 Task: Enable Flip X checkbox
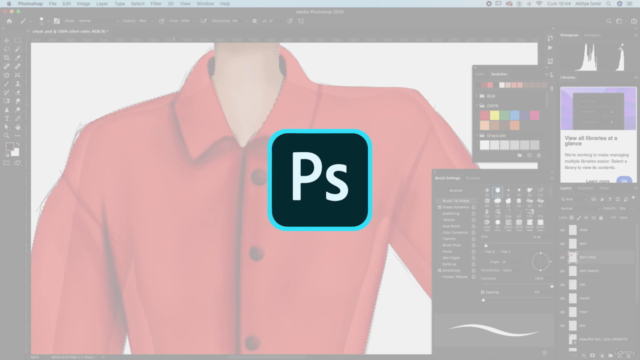[x=482, y=252]
